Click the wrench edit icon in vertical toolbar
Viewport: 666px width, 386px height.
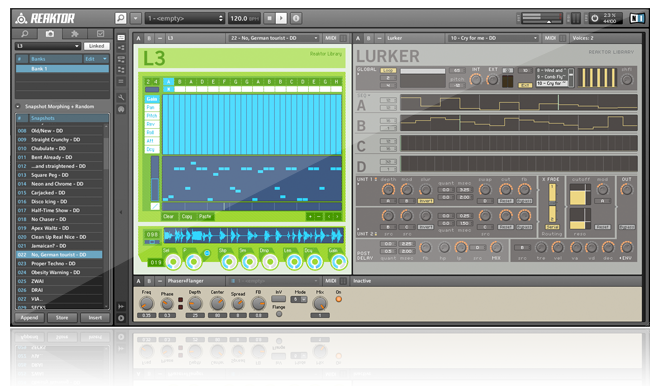click(x=121, y=97)
